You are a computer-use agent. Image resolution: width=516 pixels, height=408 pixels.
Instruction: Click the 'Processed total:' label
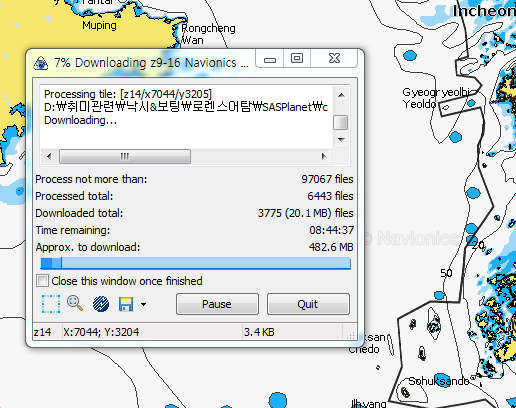click(74, 196)
